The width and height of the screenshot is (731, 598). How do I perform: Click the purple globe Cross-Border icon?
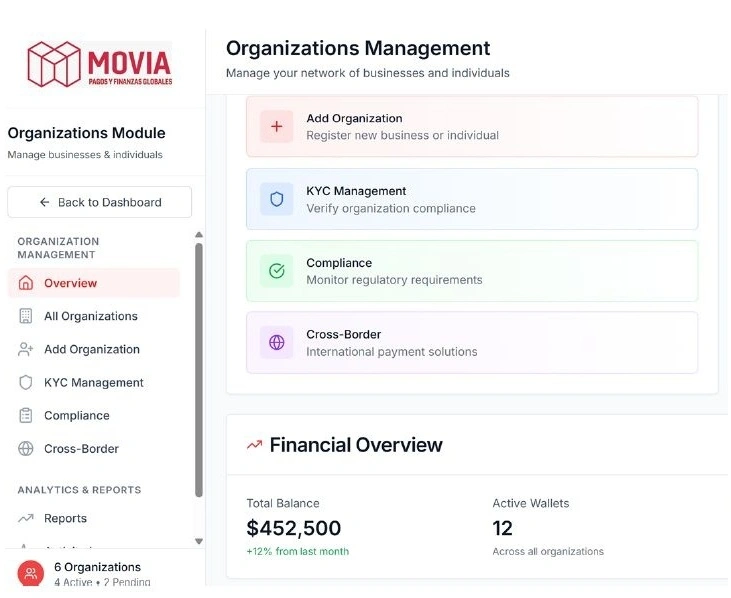click(x=277, y=343)
